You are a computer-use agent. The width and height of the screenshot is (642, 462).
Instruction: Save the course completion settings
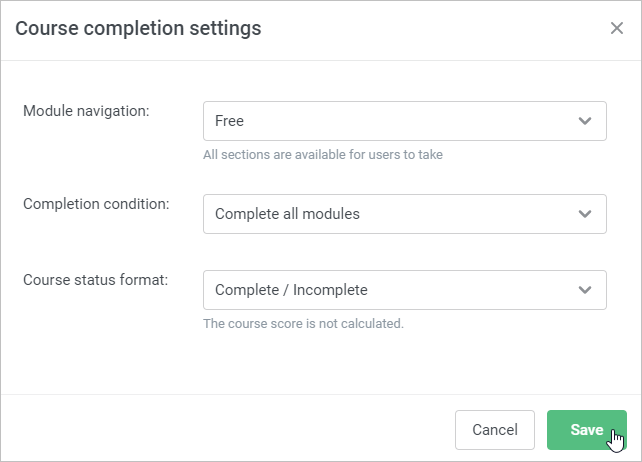tap(587, 430)
